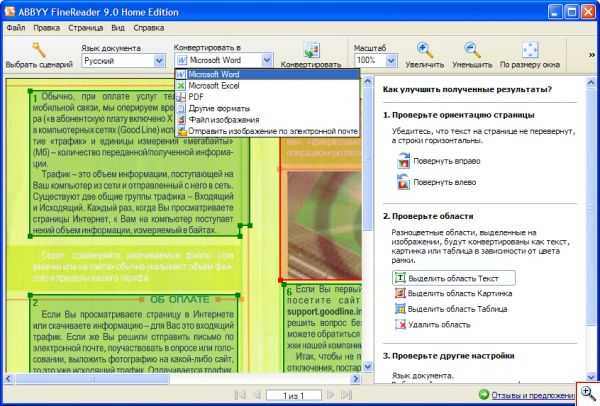Screen dimensions: 600x406
Task: Click the Уменьшить magnifier icon
Action: 472,50
